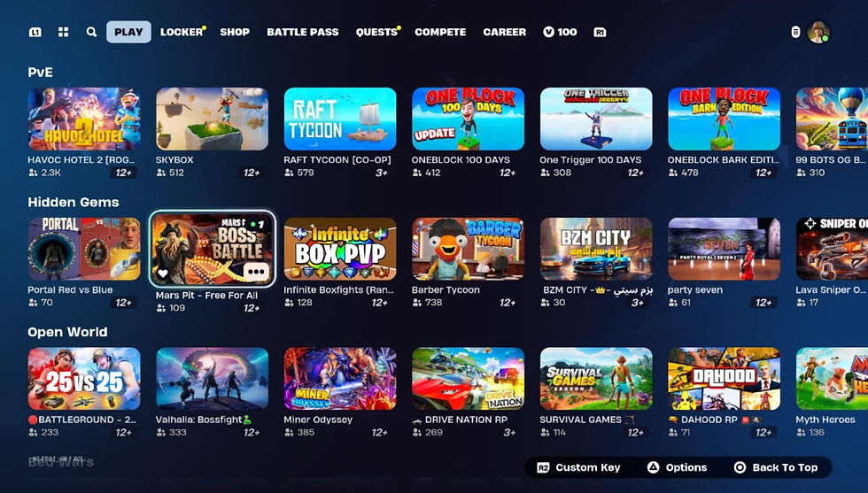Select the COMPETE tab

tap(440, 32)
